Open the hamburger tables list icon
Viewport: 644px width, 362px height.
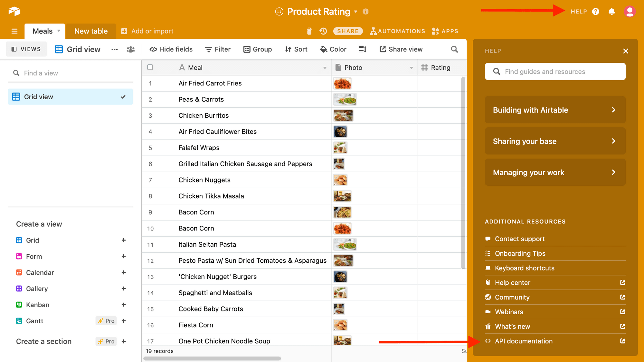(x=14, y=31)
